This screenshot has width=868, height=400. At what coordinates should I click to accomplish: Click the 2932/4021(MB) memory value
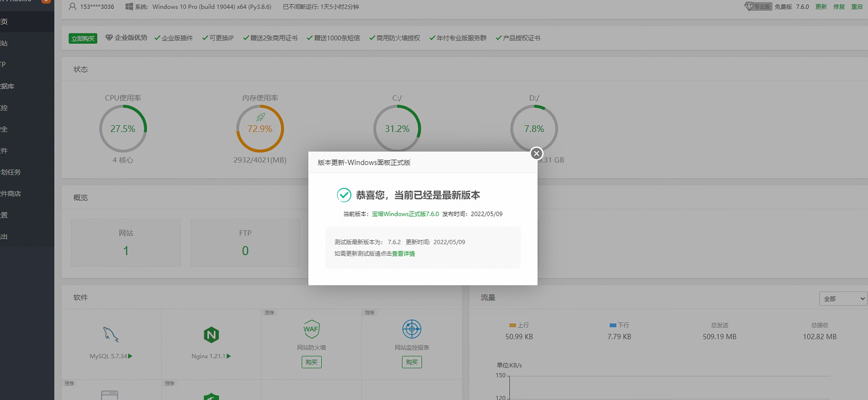(260, 160)
